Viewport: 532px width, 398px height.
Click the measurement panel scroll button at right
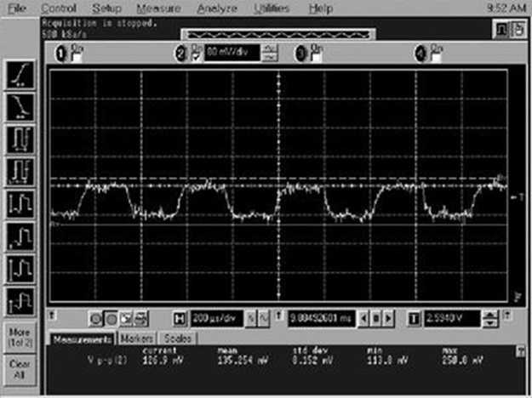[520, 351]
